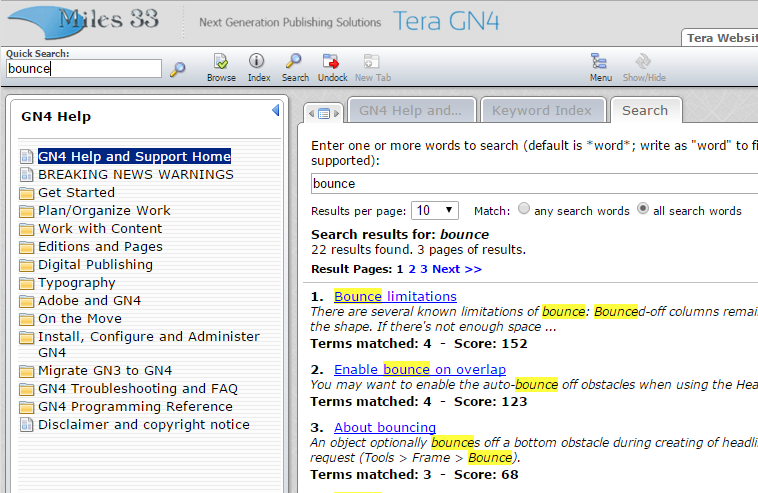Expand the Adobe and GN4 folder

click(27, 301)
